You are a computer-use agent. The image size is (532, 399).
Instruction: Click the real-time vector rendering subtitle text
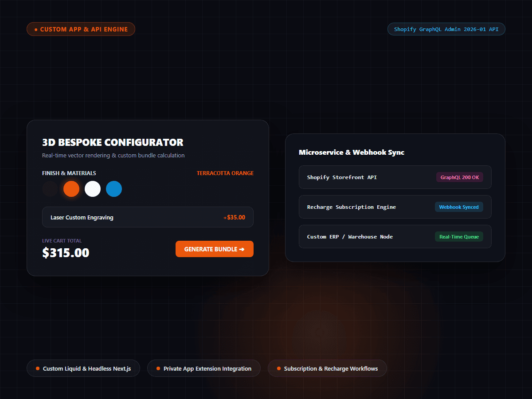point(113,156)
